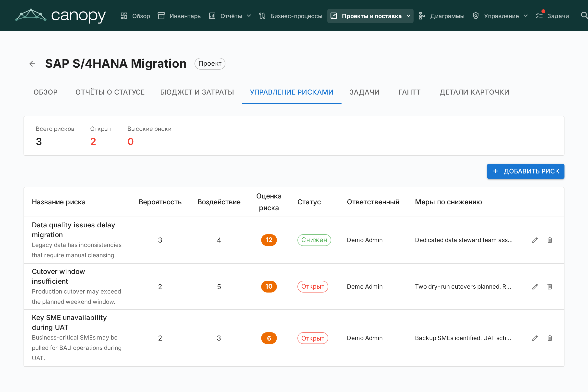The height and width of the screenshot is (392, 588).
Task: Click the Меры по снижению column header
Action: point(449,202)
